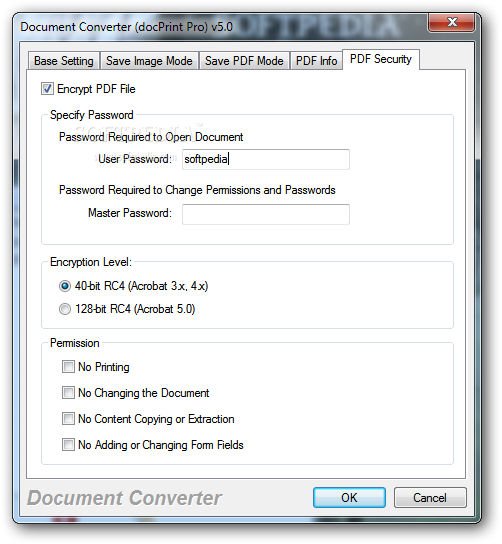This screenshot has width=502, height=544.
Task: Click the User Password input field
Action: (x=266, y=159)
